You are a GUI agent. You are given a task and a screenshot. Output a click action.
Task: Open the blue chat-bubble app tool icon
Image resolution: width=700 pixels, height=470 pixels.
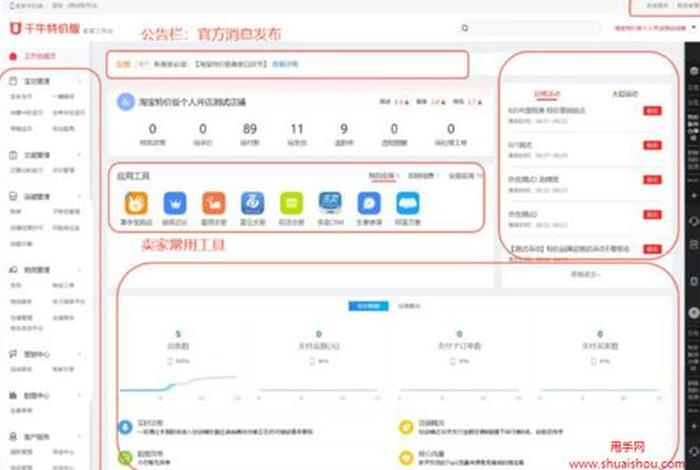[369, 203]
